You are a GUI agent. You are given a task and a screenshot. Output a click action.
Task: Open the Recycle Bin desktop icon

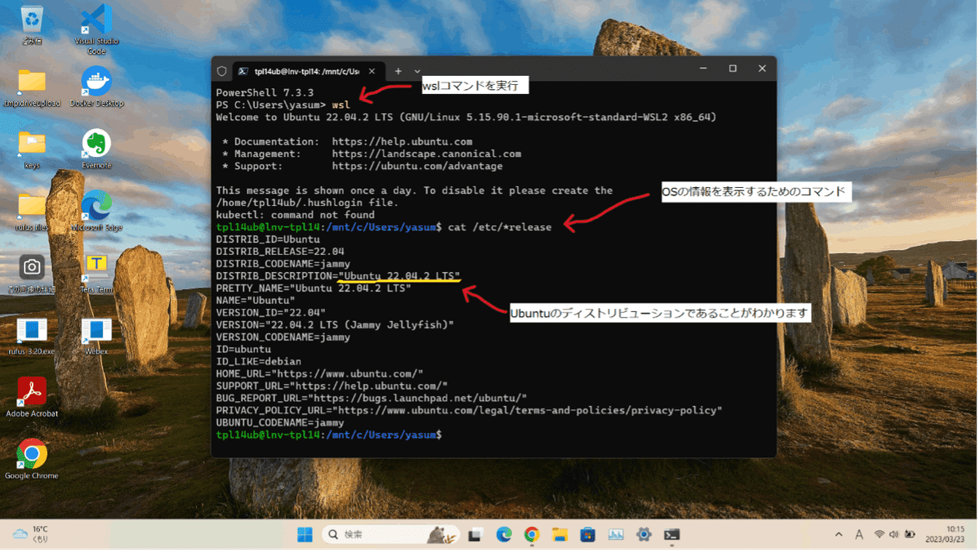pos(32,25)
